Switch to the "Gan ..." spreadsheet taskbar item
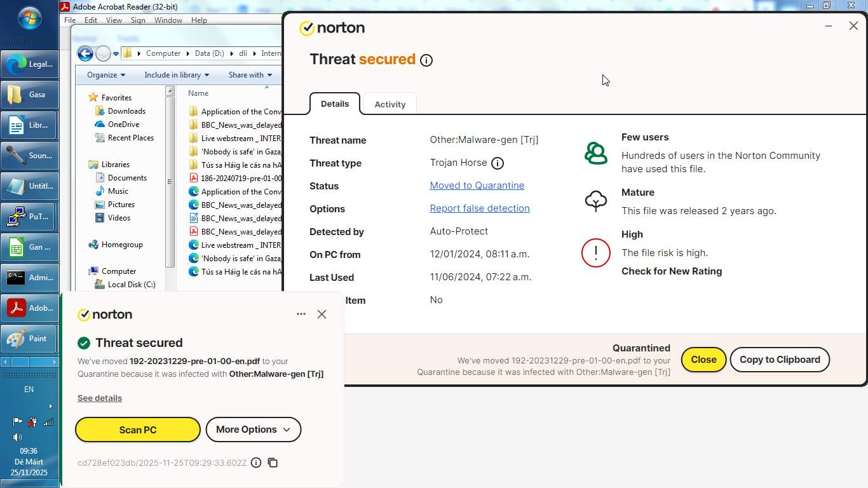The height and width of the screenshot is (488, 868). tap(30, 247)
